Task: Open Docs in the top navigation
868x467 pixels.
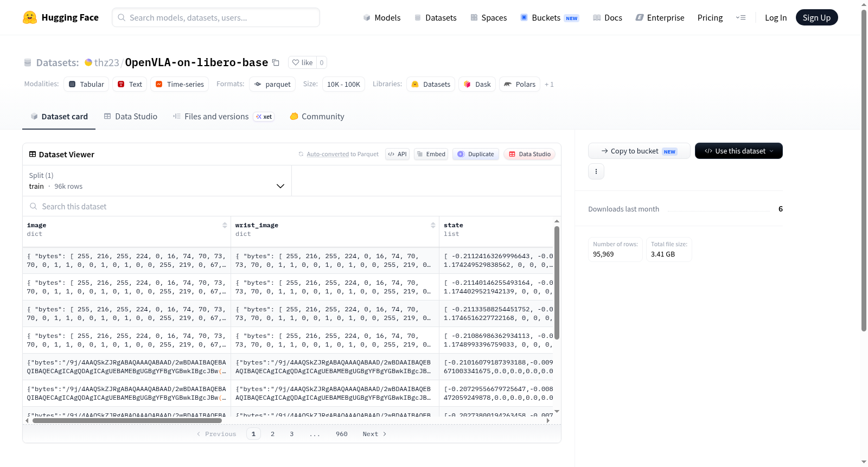Action: tap(608, 18)
